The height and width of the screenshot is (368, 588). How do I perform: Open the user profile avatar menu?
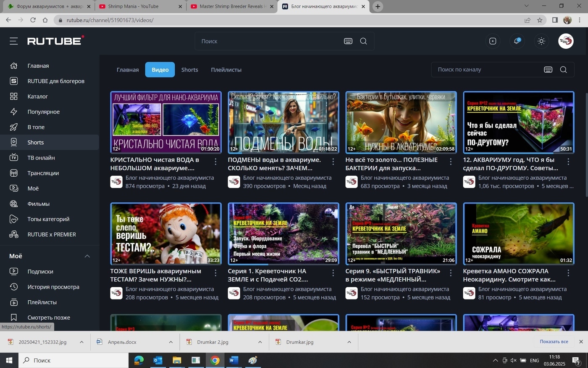[566, 41]
